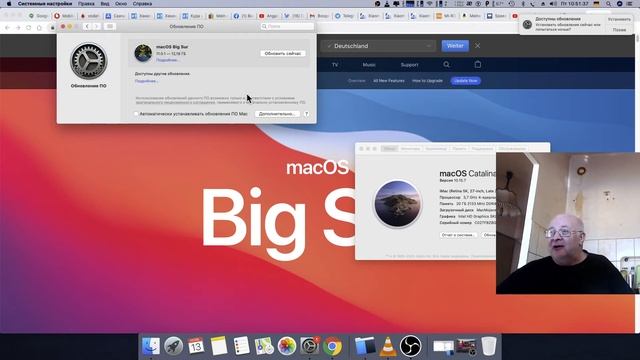
Task: Open Photos app in the Dock
Action: coord(287,346)
